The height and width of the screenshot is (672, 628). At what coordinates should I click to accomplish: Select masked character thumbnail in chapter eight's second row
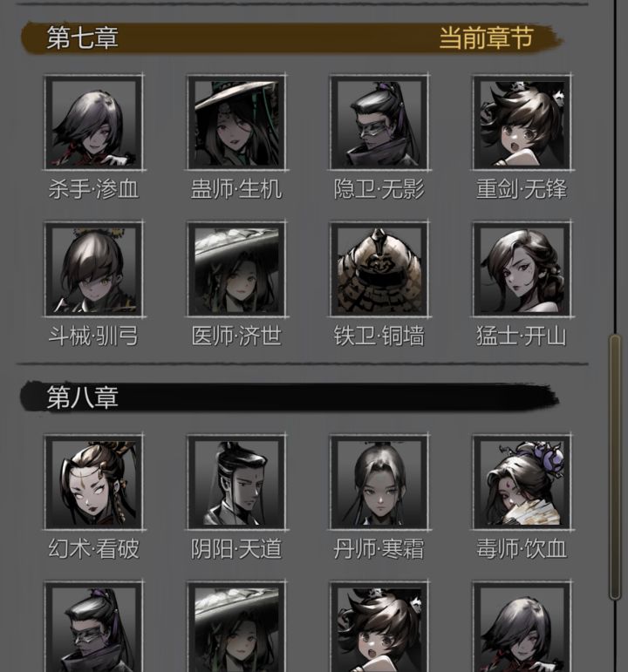pos(94,627)
